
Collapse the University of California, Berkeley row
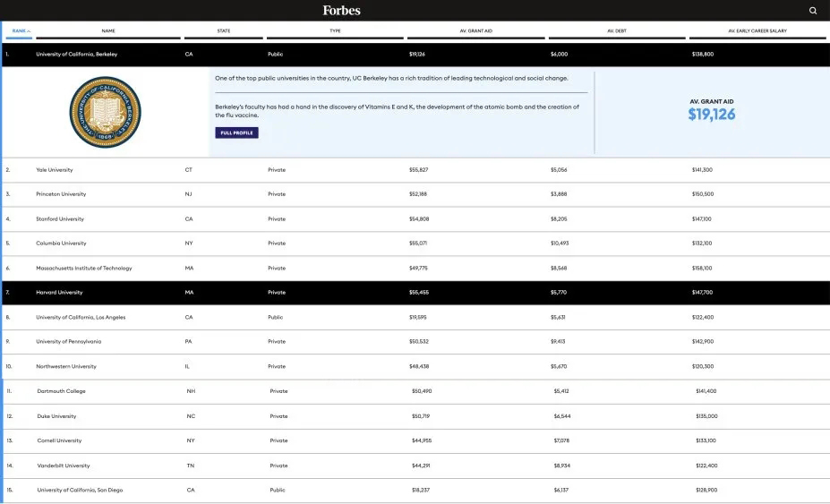tap(76, 54)
